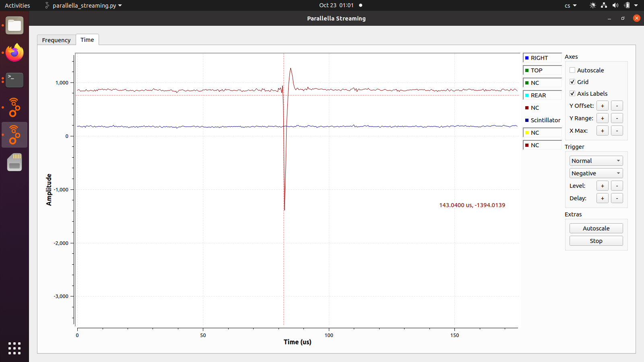Show Applications grid
The image size is (644, 362).
(x=14, y=348)
